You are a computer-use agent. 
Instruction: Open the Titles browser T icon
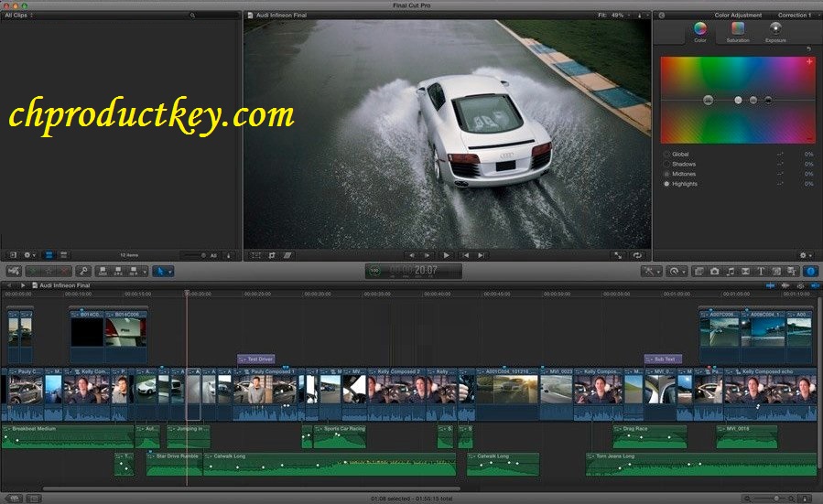click(x=761, y=271)
